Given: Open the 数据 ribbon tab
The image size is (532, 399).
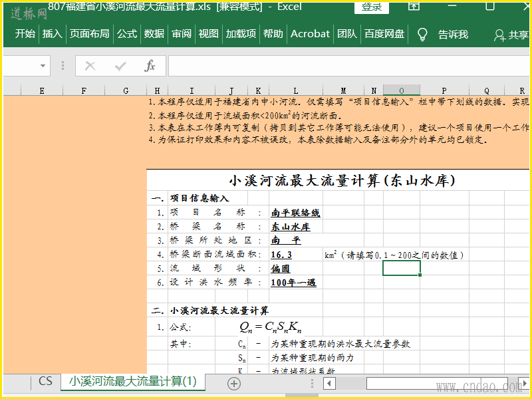Looking at the screenshot, I should pos(154,34).
